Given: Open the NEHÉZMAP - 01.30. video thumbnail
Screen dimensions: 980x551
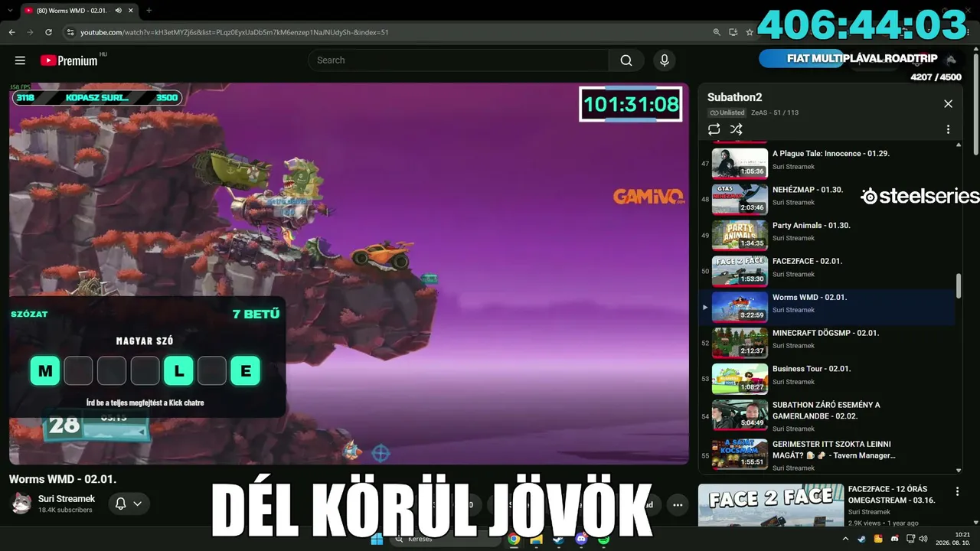Looking at the screenshot, I should (x=740, y=199).
